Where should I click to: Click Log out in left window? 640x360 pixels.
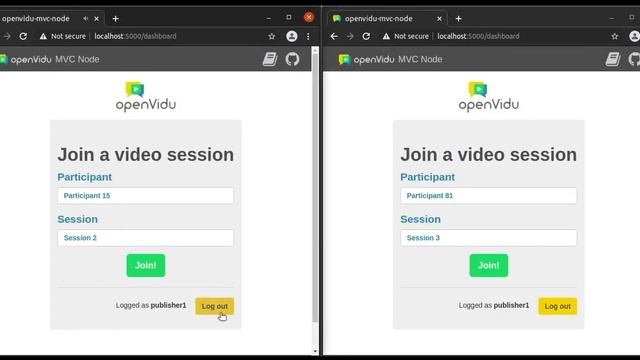pos(214,306)
